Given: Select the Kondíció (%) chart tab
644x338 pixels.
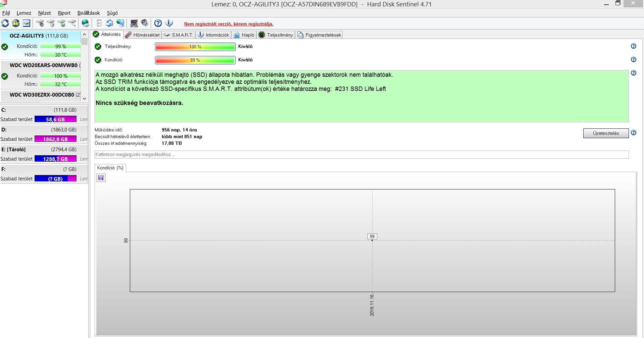Looking at the screenshot, I should coord(110,168).
